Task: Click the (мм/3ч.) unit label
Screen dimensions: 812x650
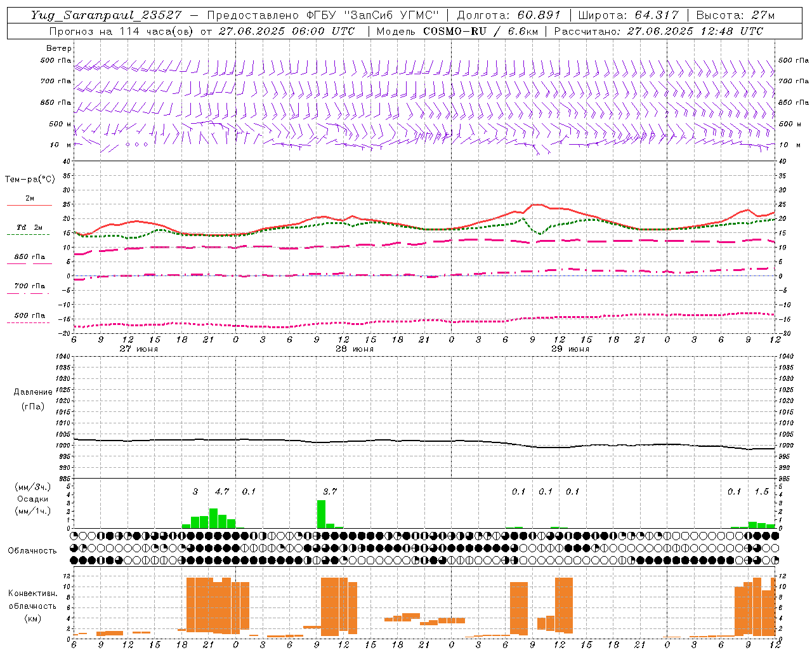Action: click(x=32, y=487)
